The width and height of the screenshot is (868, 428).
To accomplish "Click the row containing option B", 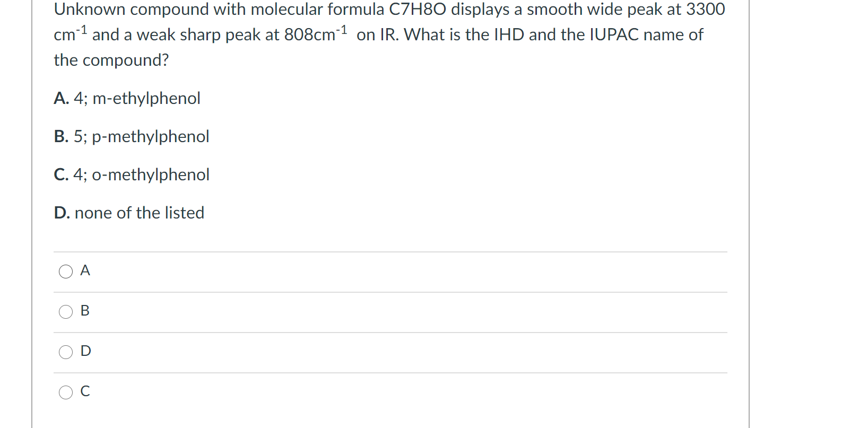I will (371, 312).
